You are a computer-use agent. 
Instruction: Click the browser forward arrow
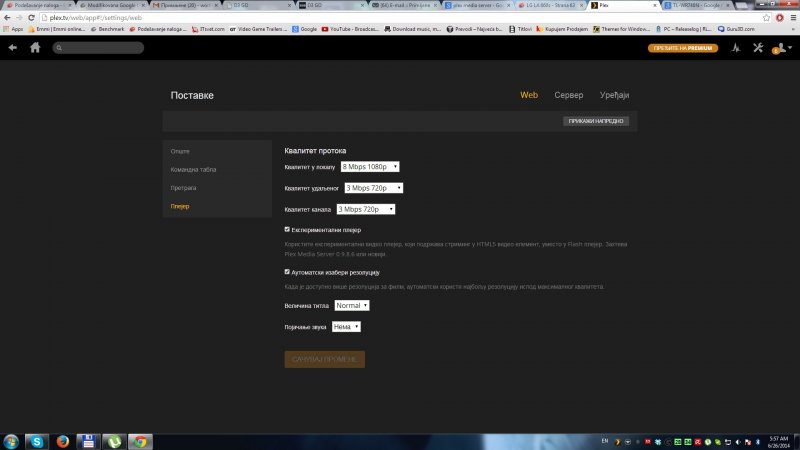click(19, 17)
